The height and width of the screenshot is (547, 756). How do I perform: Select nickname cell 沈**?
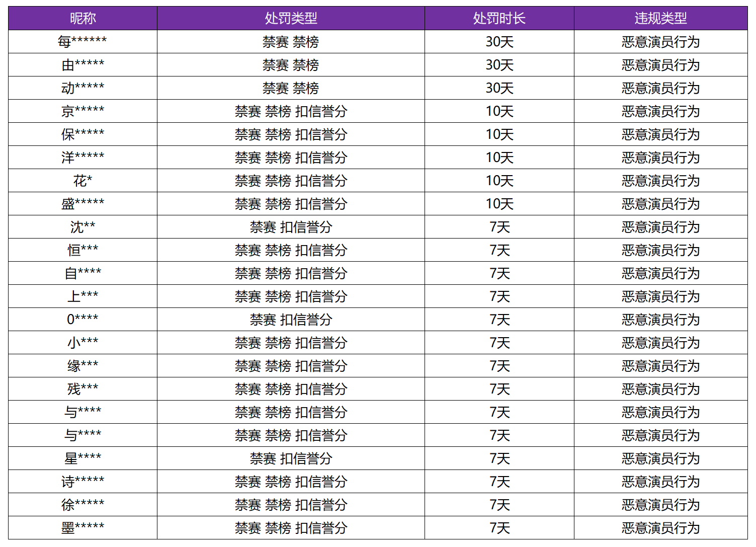[82, 227]
